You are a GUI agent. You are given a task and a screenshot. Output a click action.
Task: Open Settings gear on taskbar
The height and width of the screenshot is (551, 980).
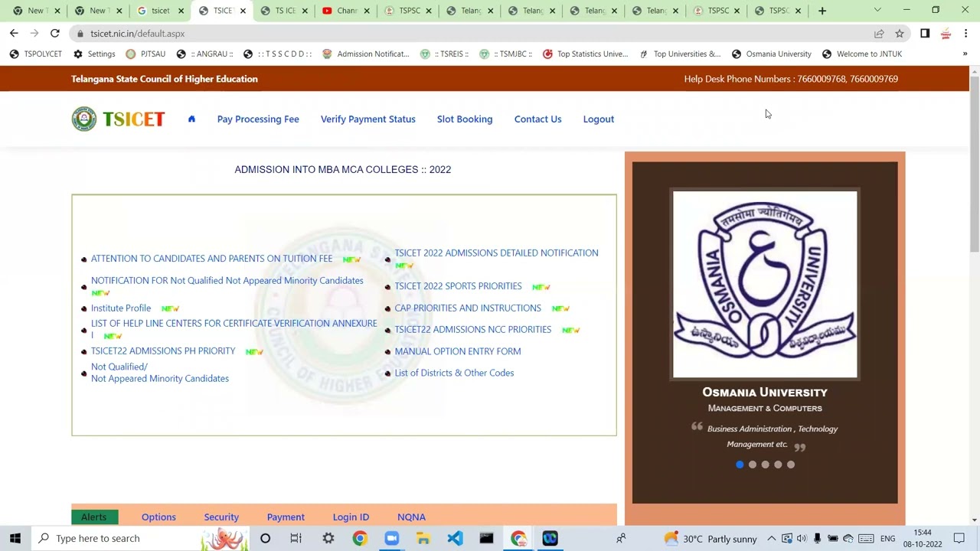point(328,538)
